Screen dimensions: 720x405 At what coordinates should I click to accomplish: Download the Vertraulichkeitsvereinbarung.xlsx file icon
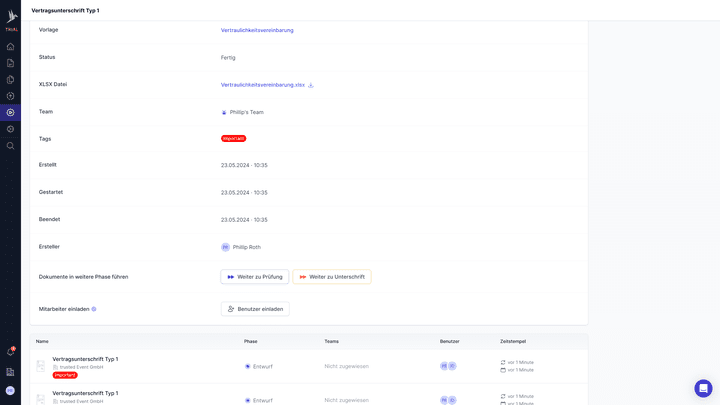311,85
